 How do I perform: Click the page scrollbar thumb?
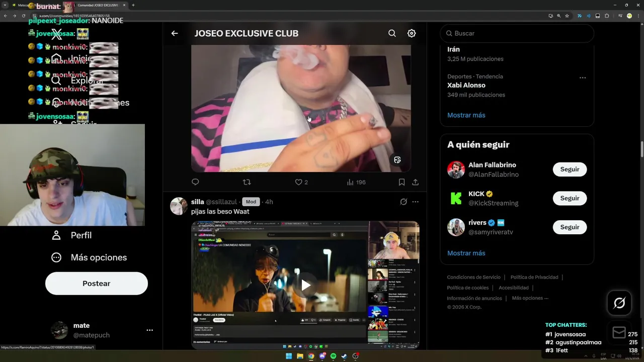click(x=641, y=149)
